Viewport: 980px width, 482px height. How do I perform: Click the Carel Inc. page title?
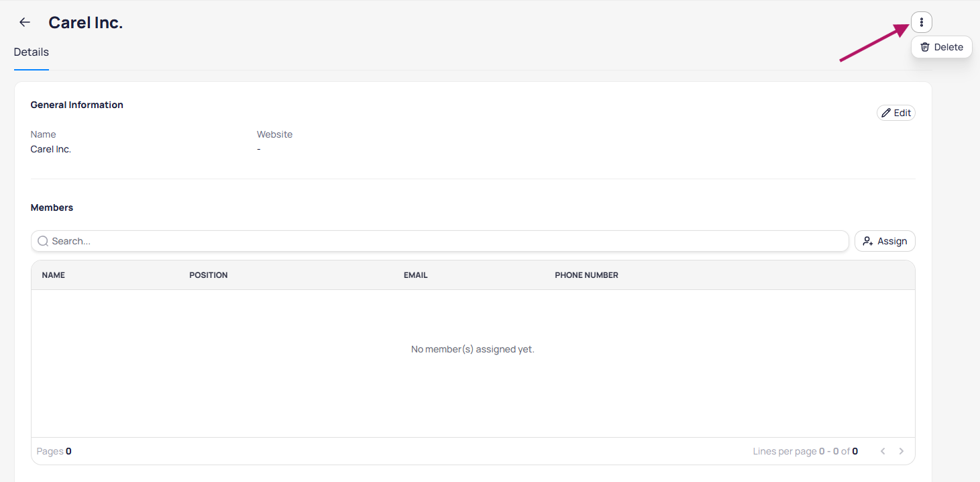(x=86, y=22)
